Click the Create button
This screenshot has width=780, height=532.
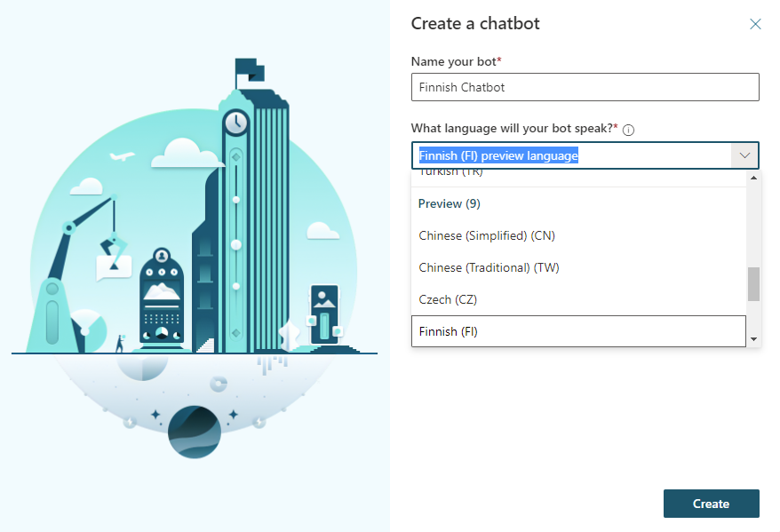point(712,504)
